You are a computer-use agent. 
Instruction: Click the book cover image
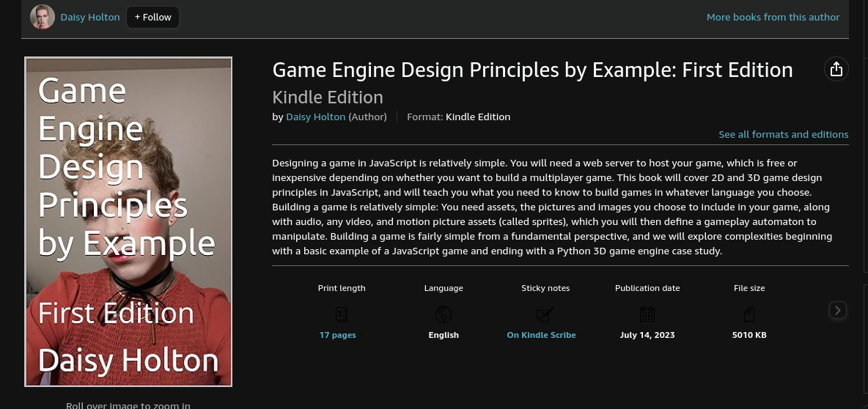(128, 221)
